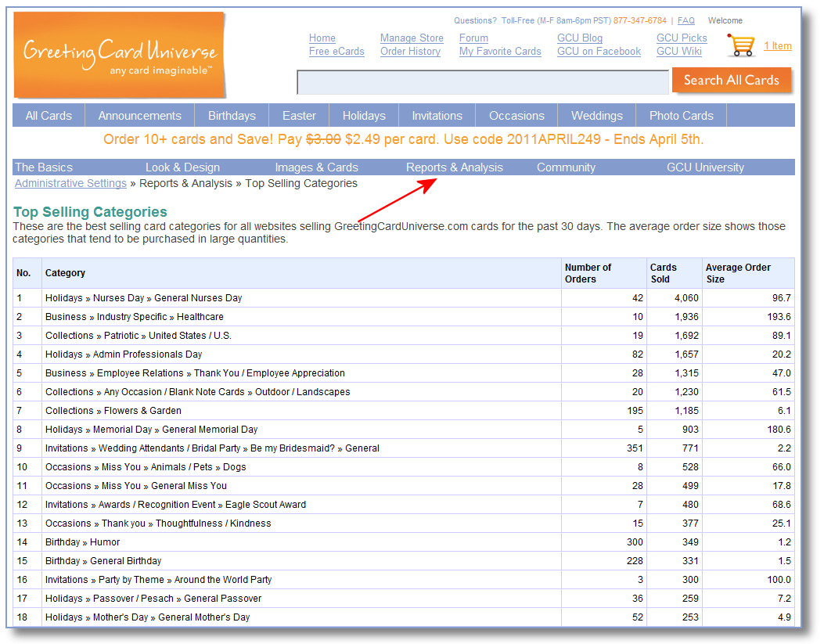
Task: Select the General Memorial Day category row
Action: 404,430
